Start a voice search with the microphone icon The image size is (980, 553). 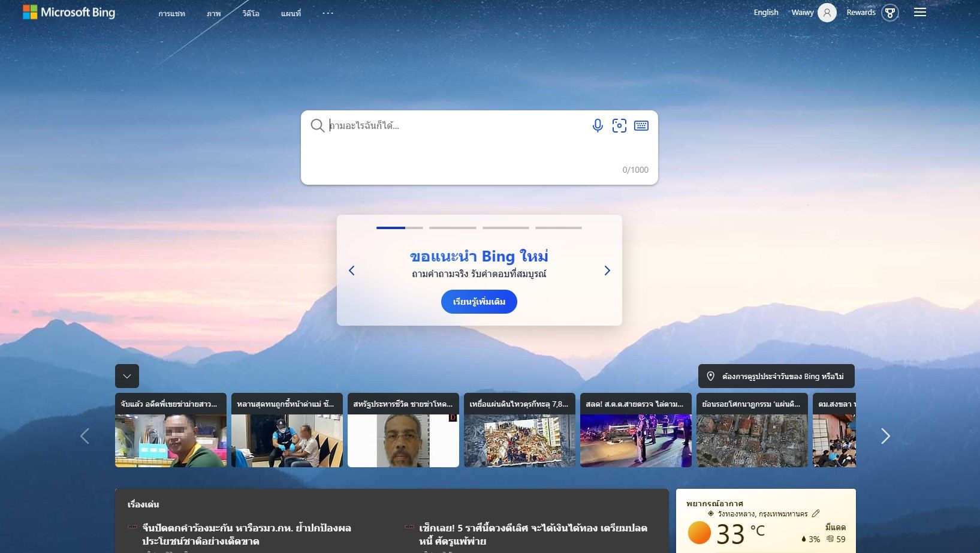tap(597, 125)
